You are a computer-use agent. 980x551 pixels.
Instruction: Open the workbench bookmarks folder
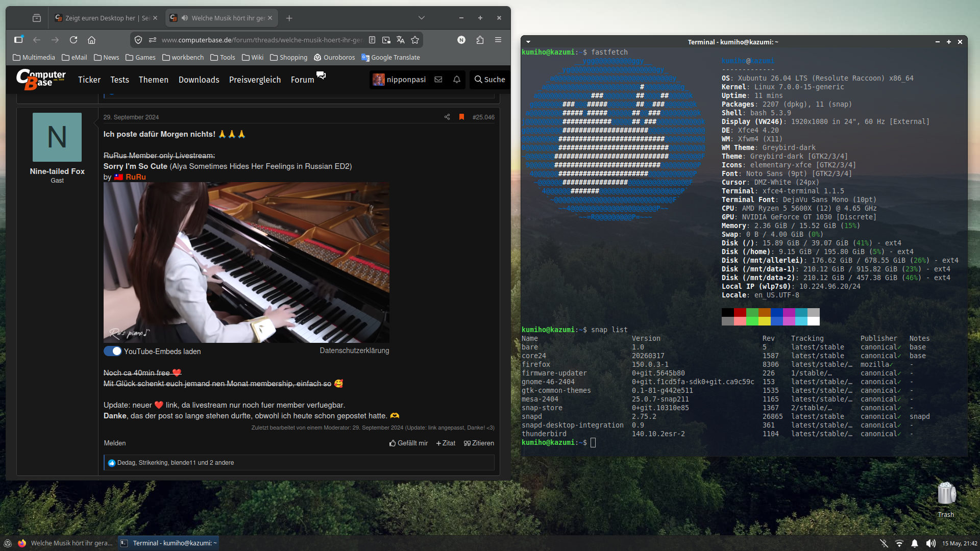(x=183, y=57)
